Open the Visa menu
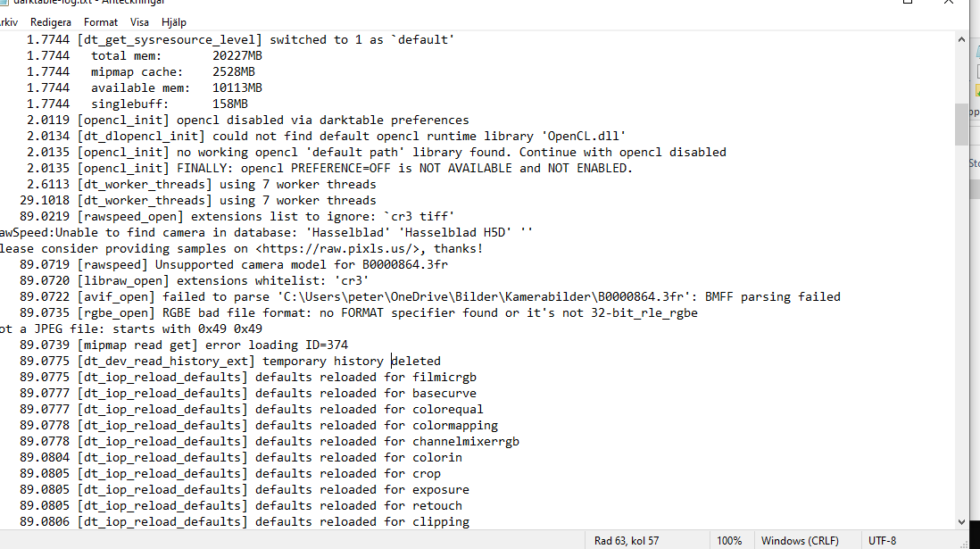 [139, 22]
